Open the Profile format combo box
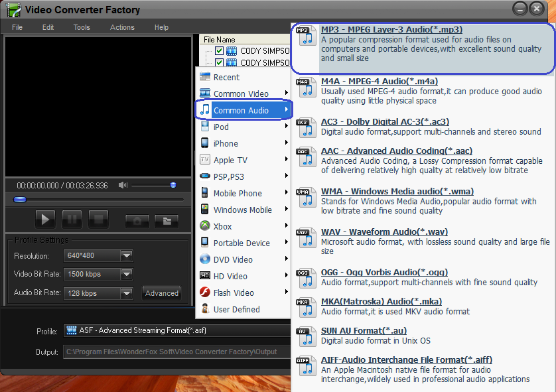Image resolution: width=556 pixels, height=392 pixels. coord(177,330)
